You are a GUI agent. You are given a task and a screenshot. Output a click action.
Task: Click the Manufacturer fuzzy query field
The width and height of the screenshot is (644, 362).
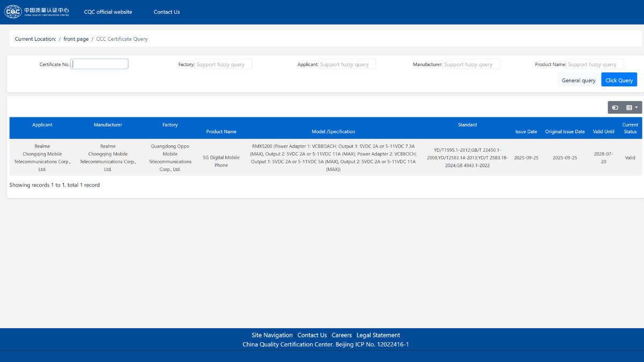pyautogui.click(x=471, y=64)
